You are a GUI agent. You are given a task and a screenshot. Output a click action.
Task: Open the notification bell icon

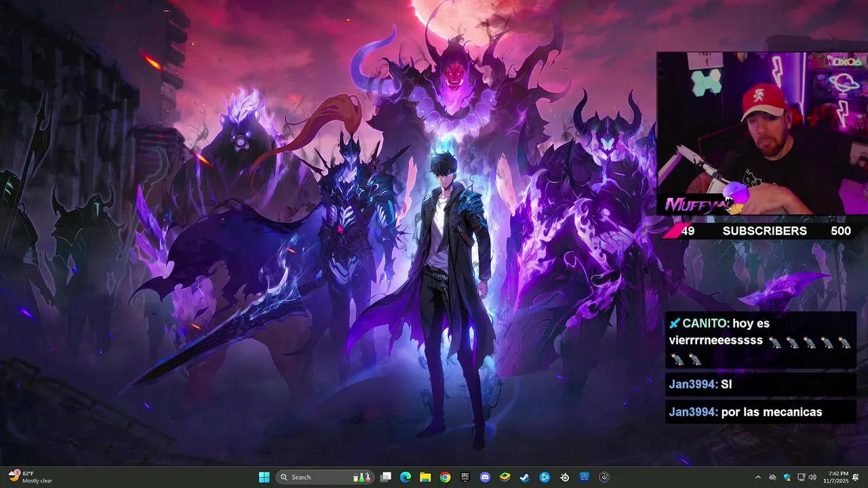click(856, 477)
